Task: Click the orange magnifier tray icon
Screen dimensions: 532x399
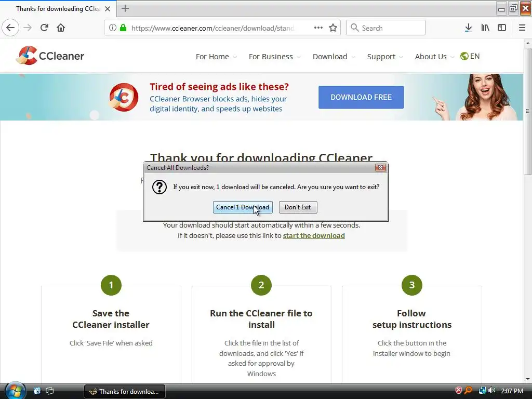Action: click(x=468, y=391)
